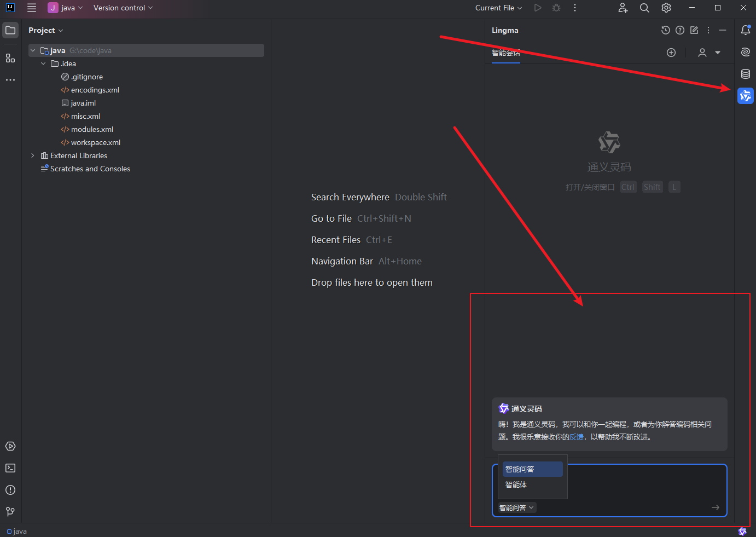Open the Structure tool window
The image size is (756, 537).
10,58
